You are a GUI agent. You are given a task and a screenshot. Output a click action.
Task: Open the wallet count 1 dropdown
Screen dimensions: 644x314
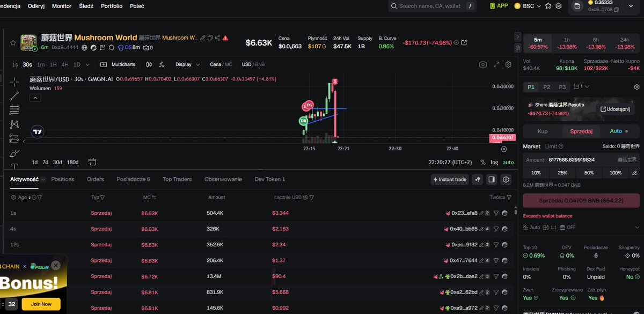[582, 86]
